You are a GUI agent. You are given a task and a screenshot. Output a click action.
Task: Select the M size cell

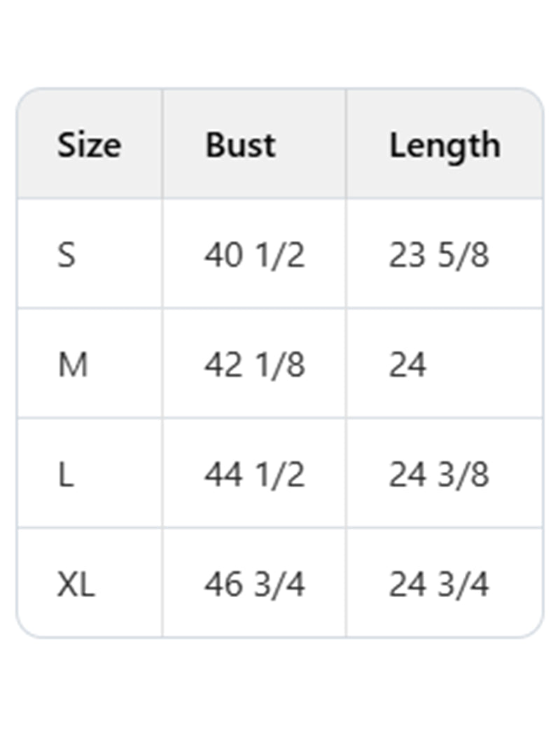coord(72,365)
